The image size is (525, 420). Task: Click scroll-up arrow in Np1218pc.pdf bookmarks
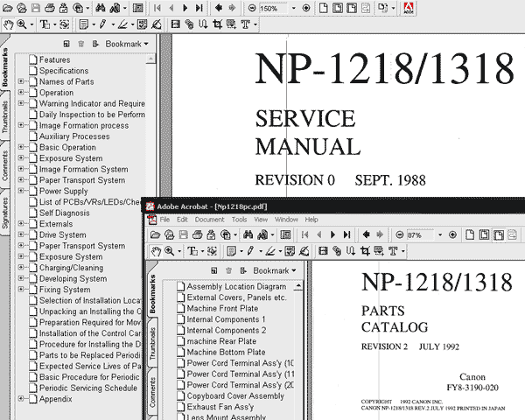coord(297,286)
